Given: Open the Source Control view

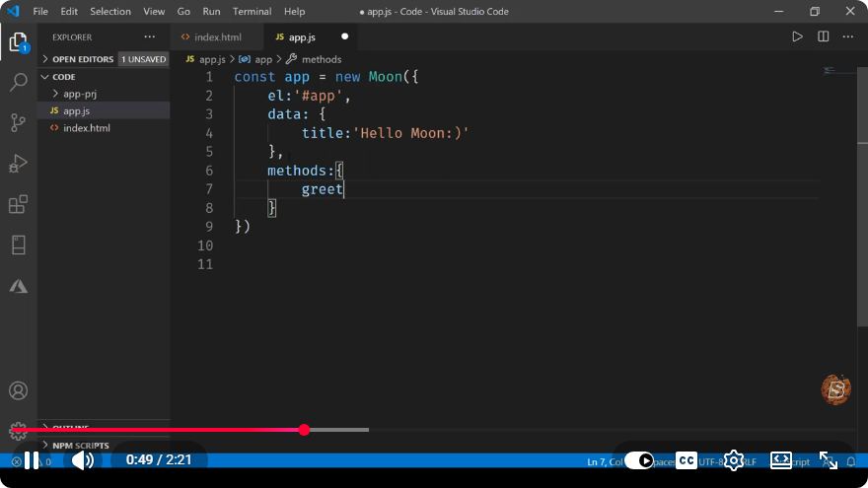Looking at the screenshot, I should coord(19,123).
